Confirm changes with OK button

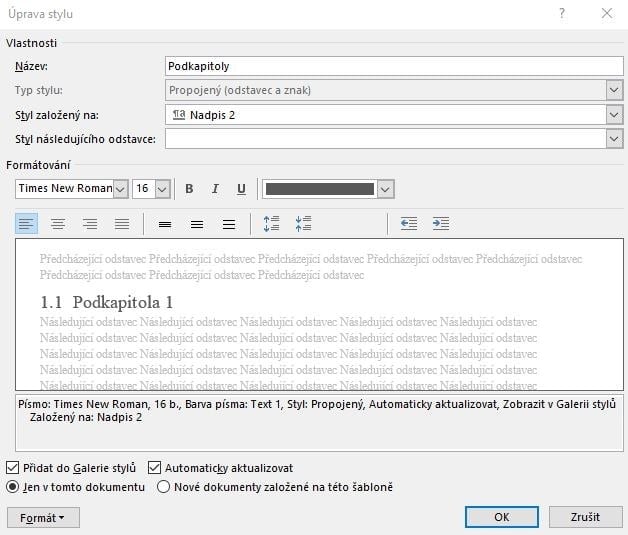(501, 517)
